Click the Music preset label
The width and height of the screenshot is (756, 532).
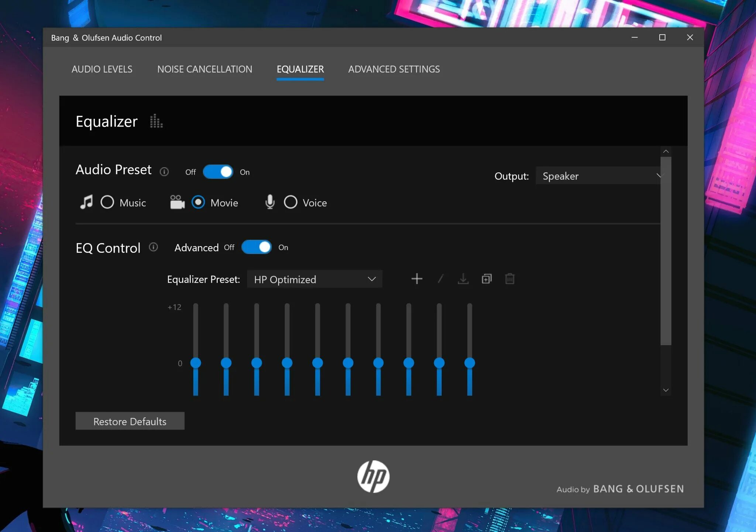click(133, 203)
